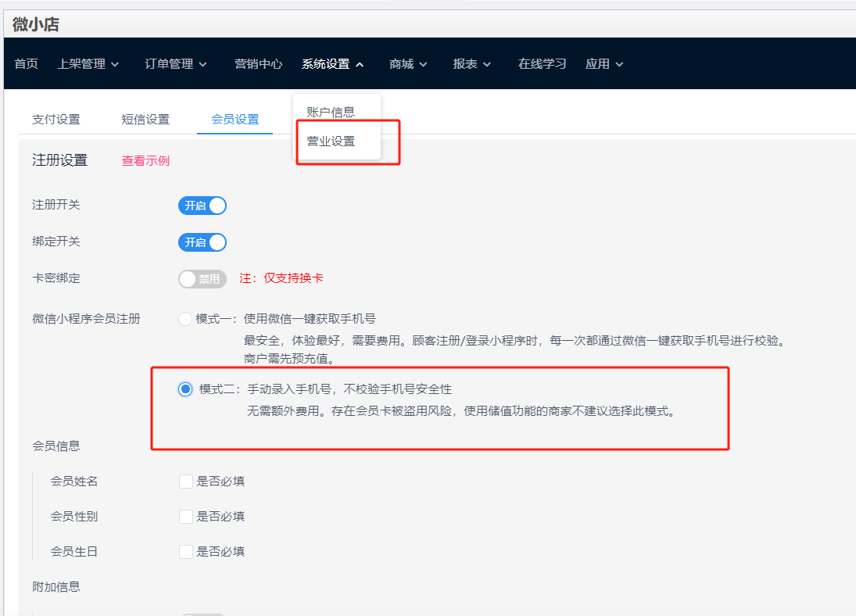Open 在线学习 in the navigation bar

tap(542, 64)
